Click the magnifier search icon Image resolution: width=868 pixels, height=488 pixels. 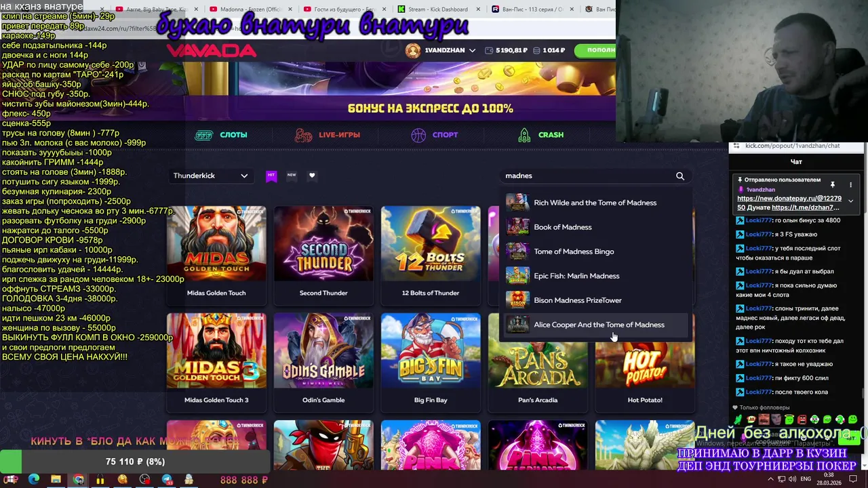(680, 176)
